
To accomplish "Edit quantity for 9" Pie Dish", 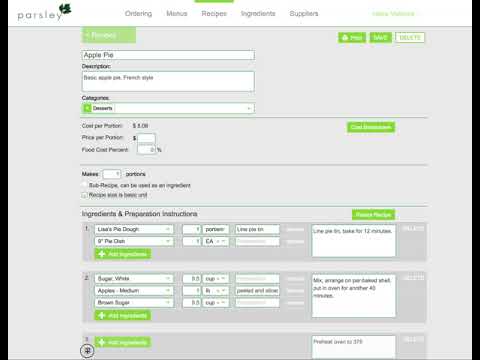I will coord(192,241).
